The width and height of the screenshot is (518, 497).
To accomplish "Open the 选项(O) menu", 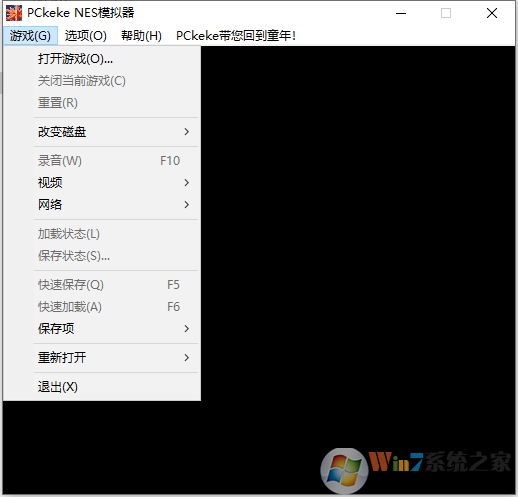I will point(86,36).
